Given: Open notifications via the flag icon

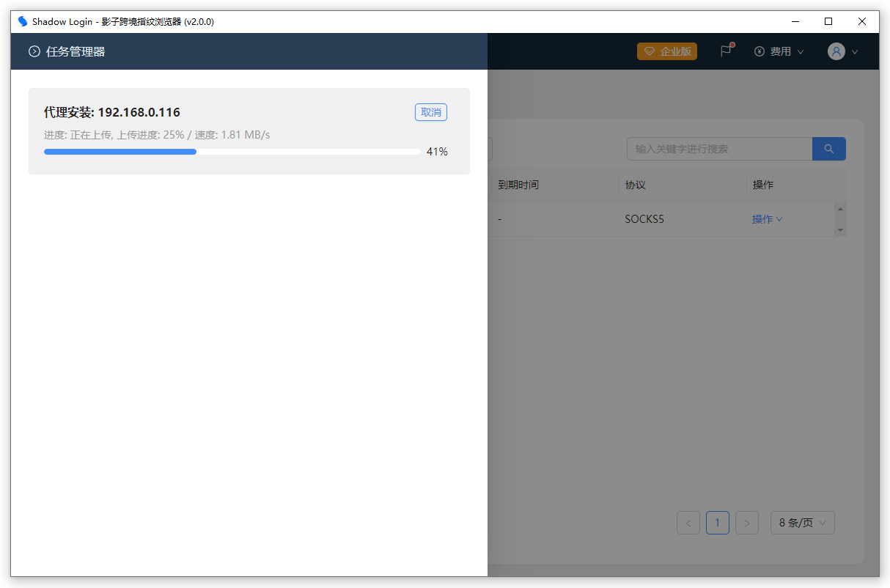Looking at the screenshot, I should [x=726, y=51].
